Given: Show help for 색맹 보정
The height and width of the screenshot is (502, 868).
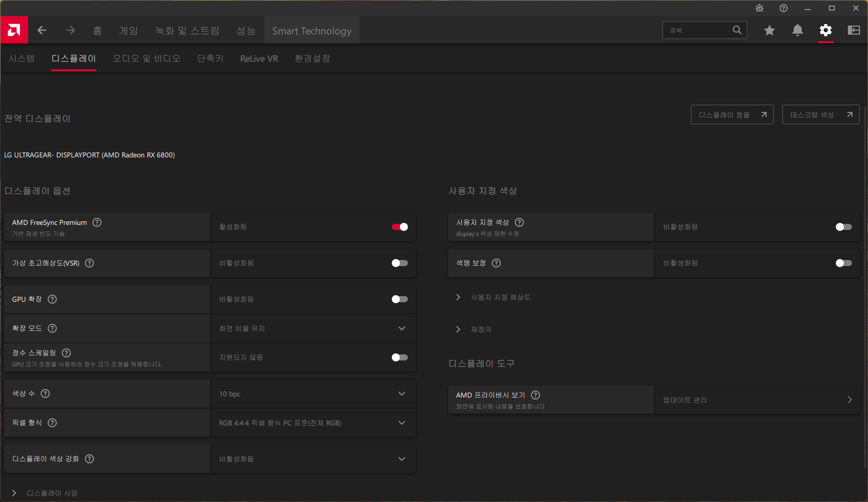Looking at the screenshot, I should click(496, 263).
